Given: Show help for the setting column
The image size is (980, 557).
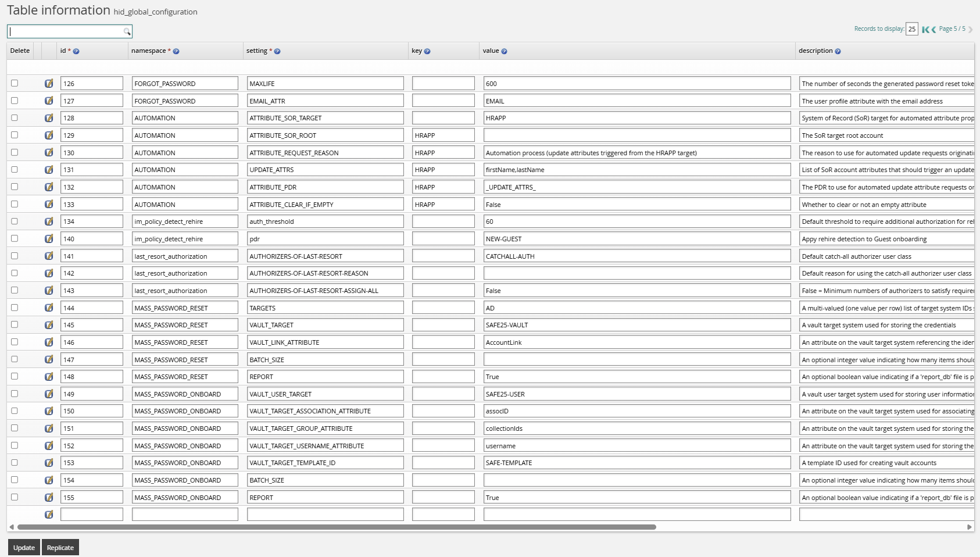Looking at the screenshot, I should pyautogui.click(x=277, y=51).
